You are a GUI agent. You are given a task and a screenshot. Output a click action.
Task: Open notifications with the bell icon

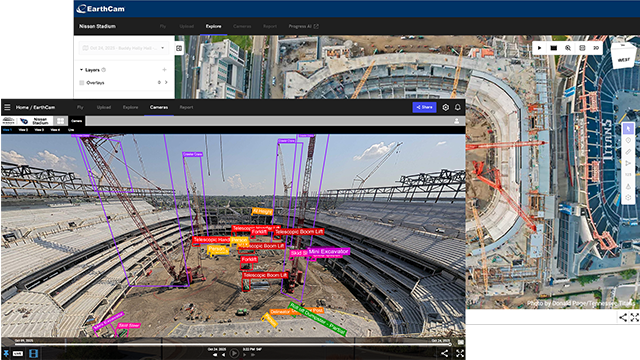pyautogui.click(x=458, y=107)
